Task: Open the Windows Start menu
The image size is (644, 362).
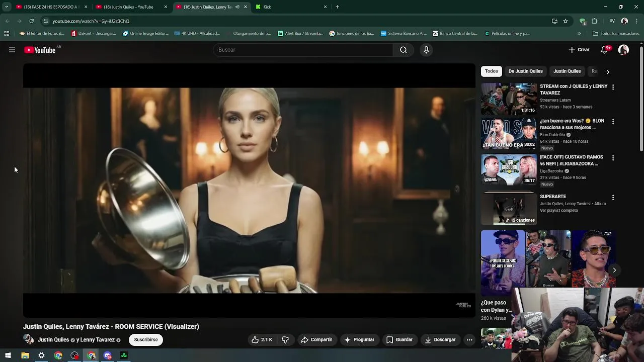Action: click(x=8, y=355)
